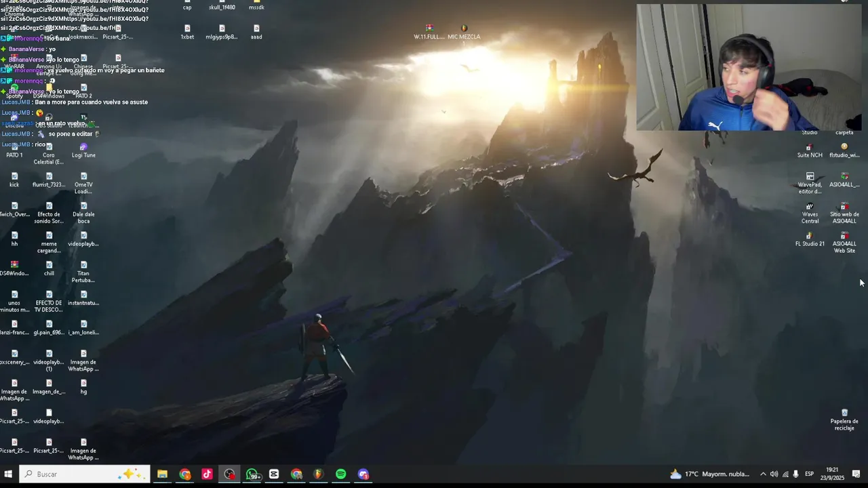The height and width of the screenshot is (488, 868).
Task: Select the mssdk file icon
Action: [256, 6]
